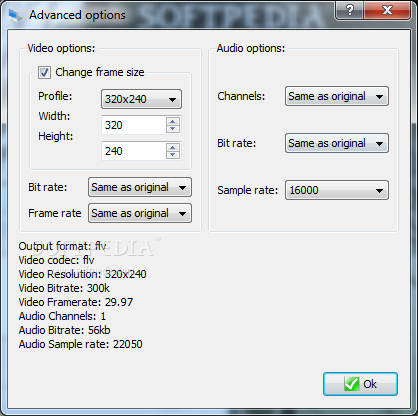418x416 pixels.
Task: Click the 'Channels:' label
Action: pyautogui.click(x=241, y=96)
